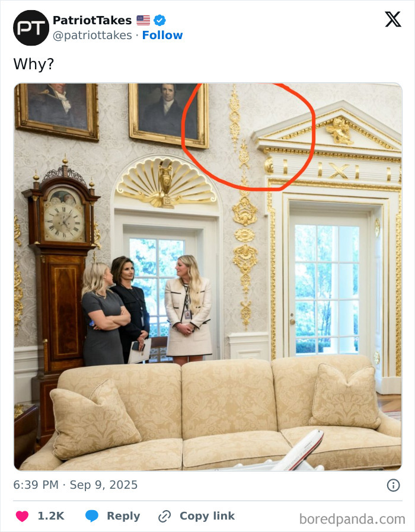Click the 'Why?' tweet text

pos(34,64)
